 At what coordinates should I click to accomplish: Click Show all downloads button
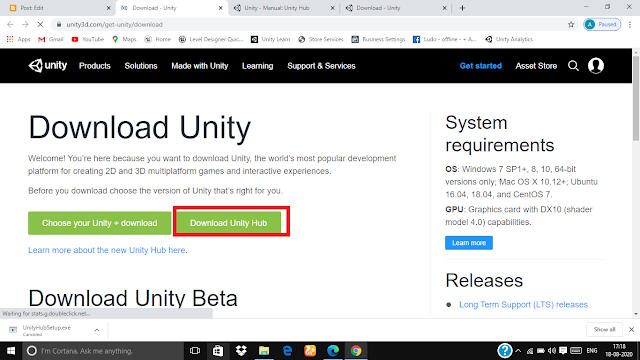tap(604, 329)
